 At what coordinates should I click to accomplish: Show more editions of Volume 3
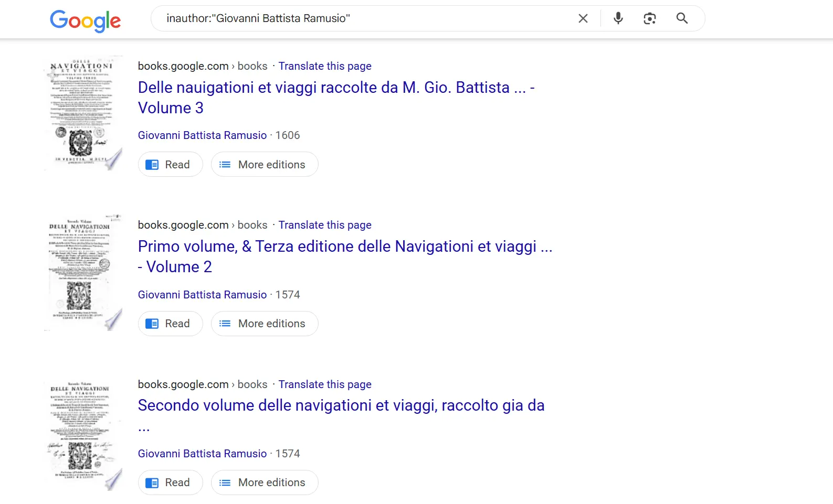pyautogui.click(x=265, y=164)
